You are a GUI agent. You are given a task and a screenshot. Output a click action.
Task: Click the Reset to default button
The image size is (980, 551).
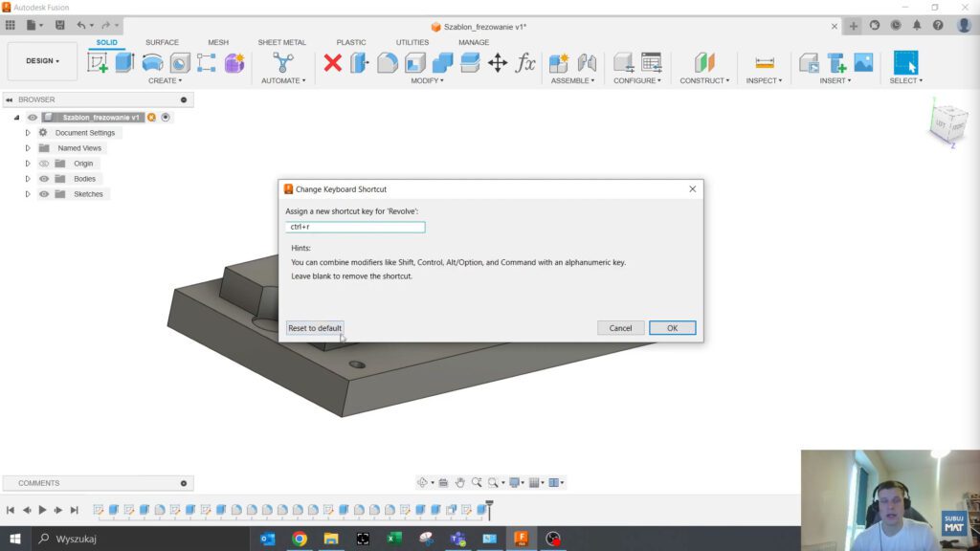coord(314,327)
